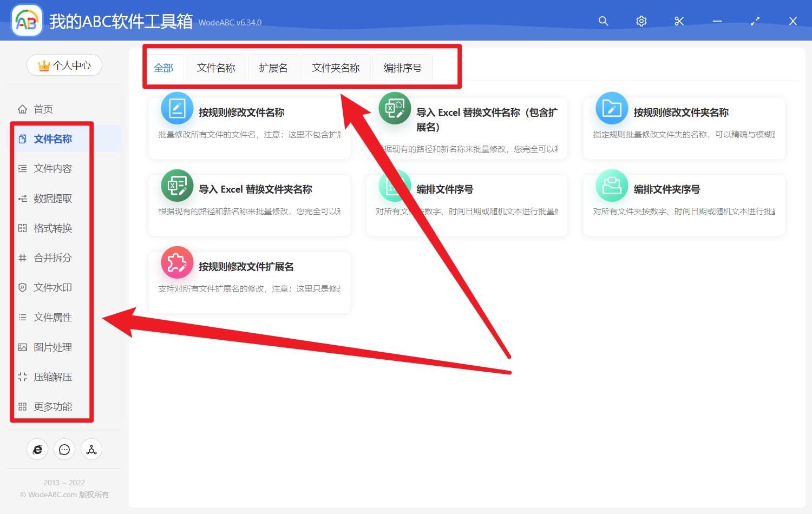The image size is (812, 514).
Task: Open 文件内容 in the sidebar
Action: click(x=53, y=169)
